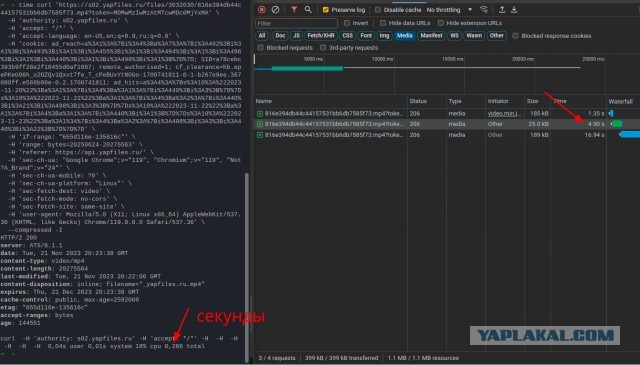The height and width of the screenshot is (365, 640).
Task: Filter requests by Wasm
Action: 474,36
